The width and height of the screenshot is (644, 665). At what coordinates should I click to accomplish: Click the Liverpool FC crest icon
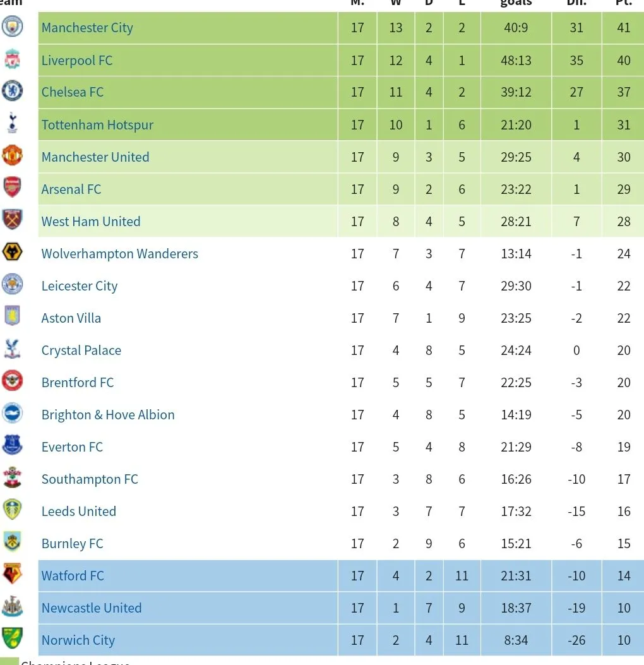[x=12, y=59]
